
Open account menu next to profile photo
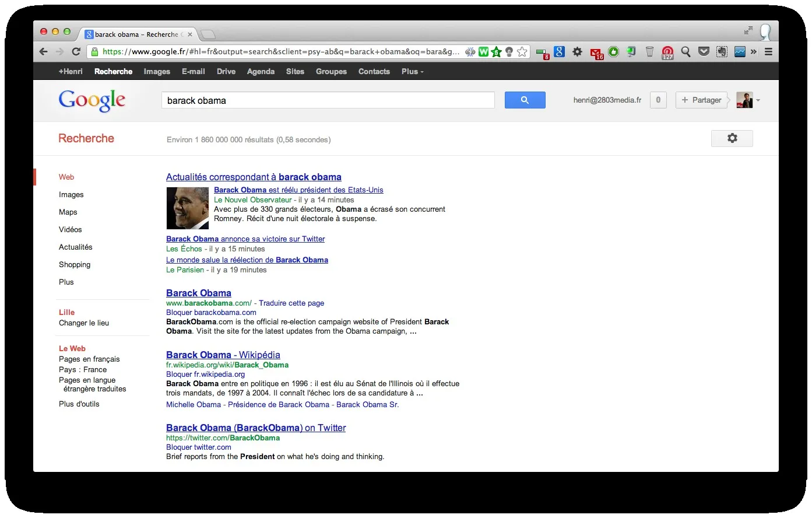pyautogui.click(x=758, y=100)
